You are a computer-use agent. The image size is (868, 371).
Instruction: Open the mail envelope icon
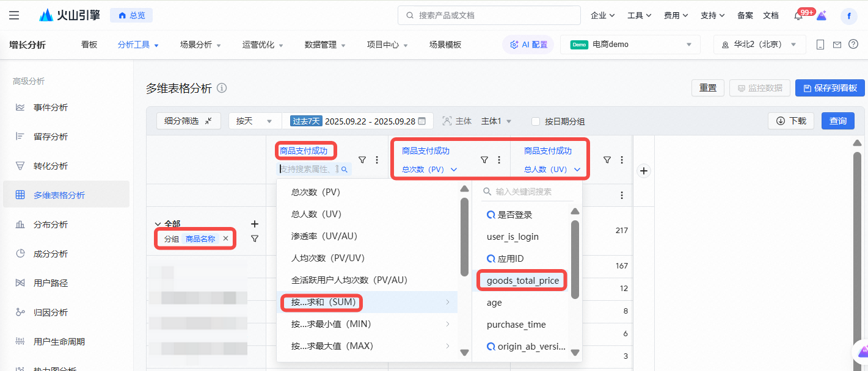point(837,45)
